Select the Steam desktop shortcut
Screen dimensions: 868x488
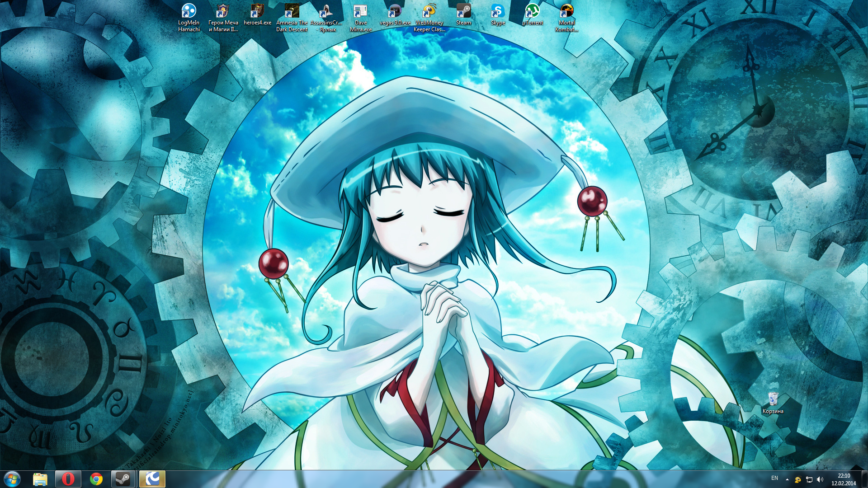pyautogui.click(x=463, y=12)
